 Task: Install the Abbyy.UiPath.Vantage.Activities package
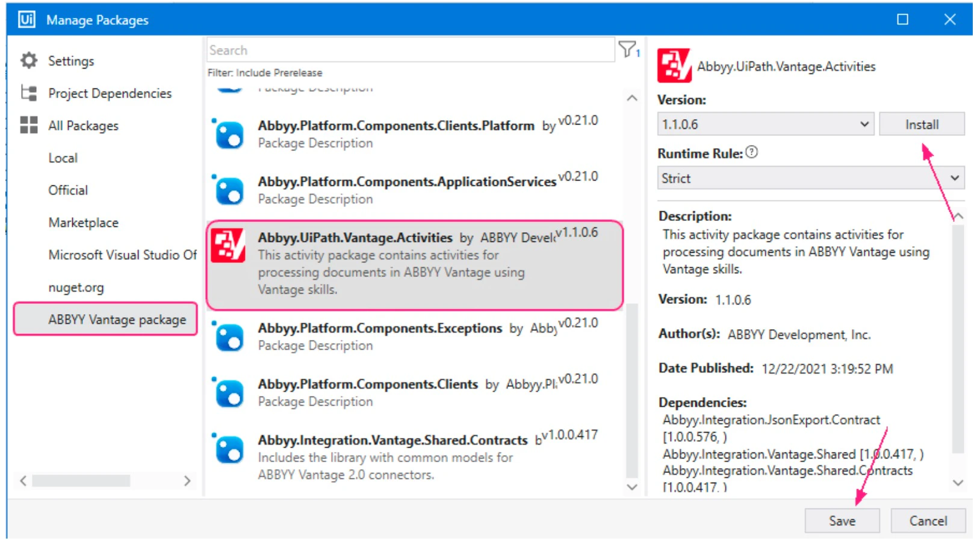pos(922,124)
